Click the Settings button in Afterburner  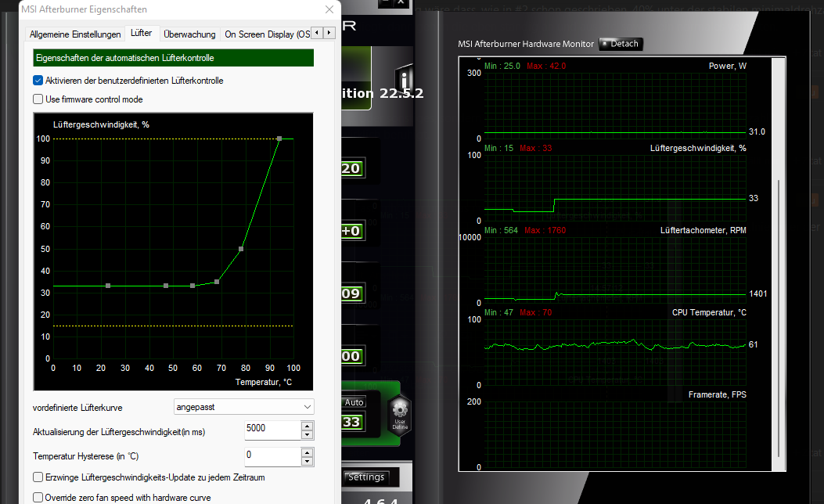(x=366, y=477)
